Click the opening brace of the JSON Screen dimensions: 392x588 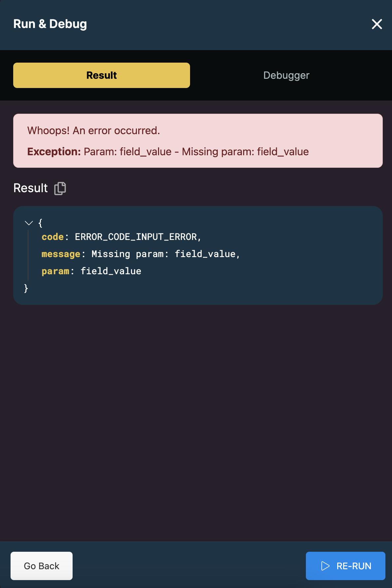(x=40, y=223)
